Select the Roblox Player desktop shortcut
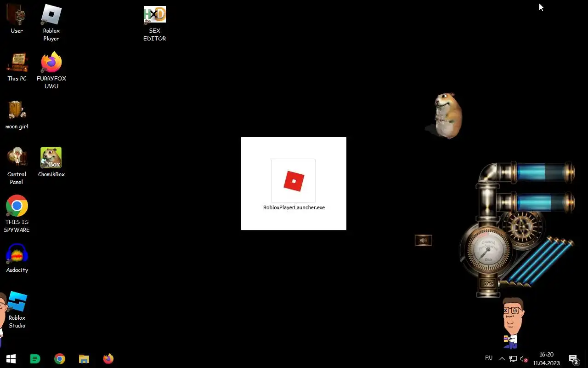Screen dimensions: 588x368 click(x=51, y=23)
